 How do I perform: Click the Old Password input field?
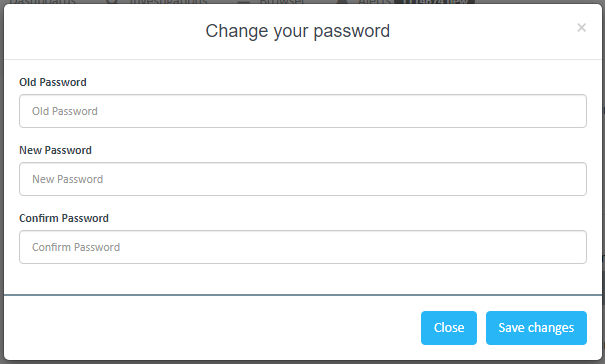[x=303, y=111]
